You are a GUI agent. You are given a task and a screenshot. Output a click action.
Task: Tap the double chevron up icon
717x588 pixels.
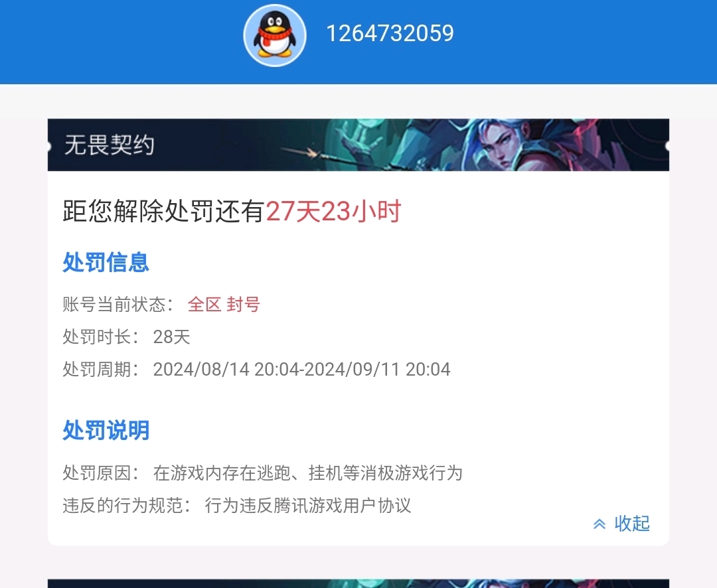pyautogui.click(x=599, y=524)
